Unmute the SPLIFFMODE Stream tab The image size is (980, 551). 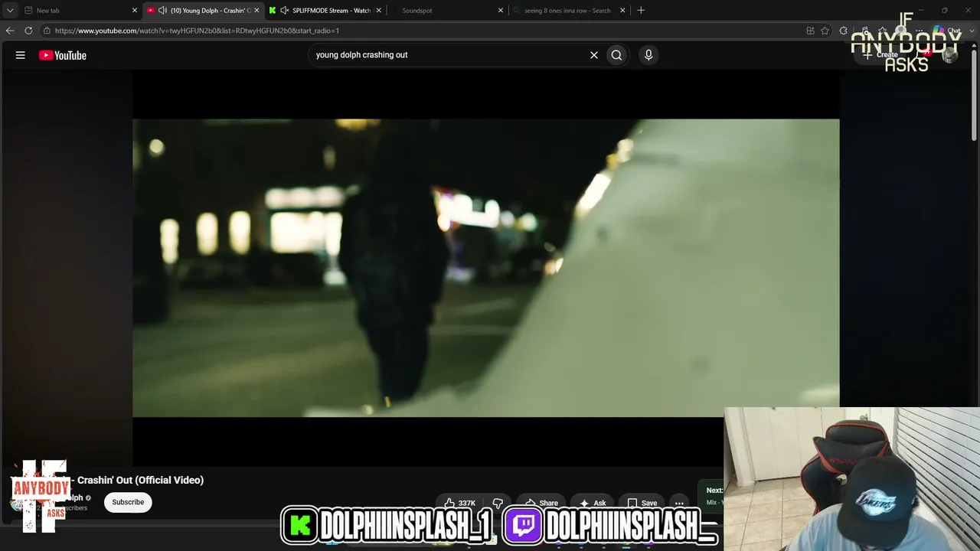pos(285,11)
